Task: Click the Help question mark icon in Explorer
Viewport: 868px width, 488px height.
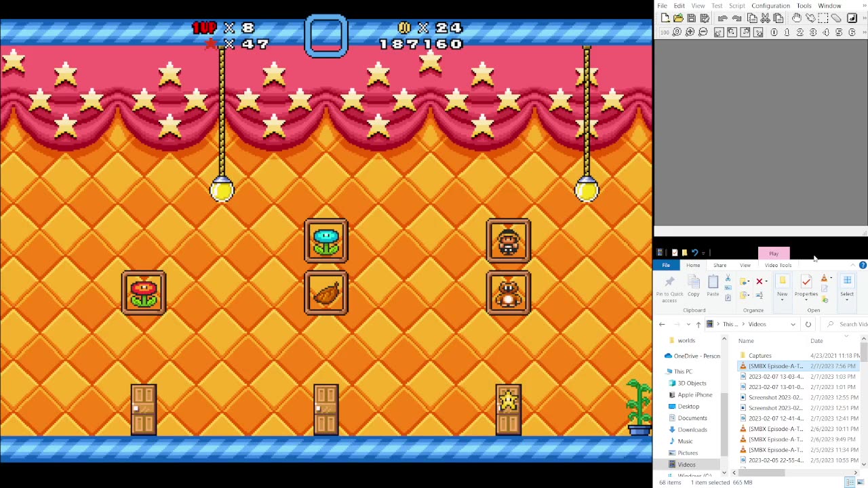Action: (863, 265)
